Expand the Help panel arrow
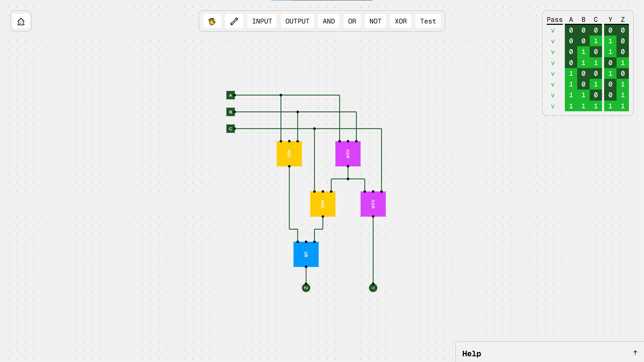Image resolution: width=644 pixels, height=362 pixels. 635,353
